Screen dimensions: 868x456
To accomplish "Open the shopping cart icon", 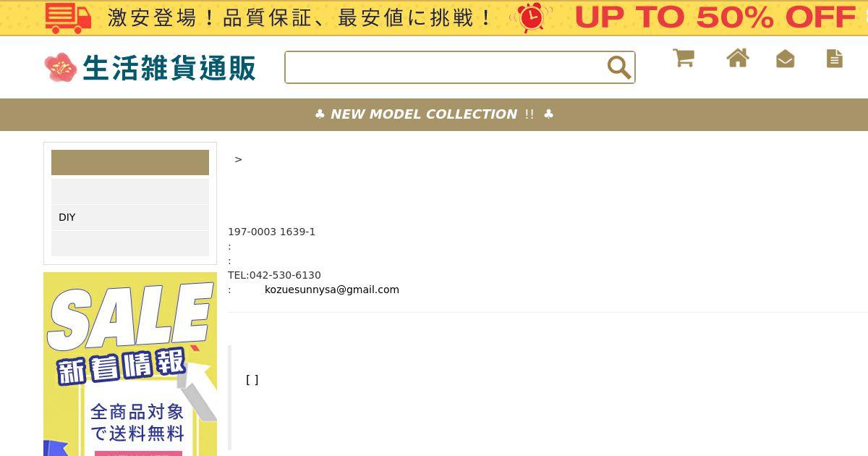I will [684, 58].
